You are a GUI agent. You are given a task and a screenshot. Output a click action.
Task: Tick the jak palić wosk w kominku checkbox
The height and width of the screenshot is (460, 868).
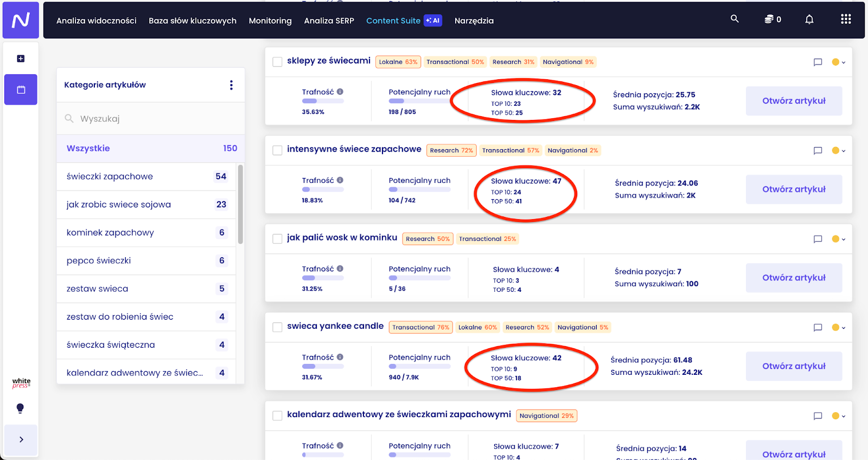click(x=277, y=239)
